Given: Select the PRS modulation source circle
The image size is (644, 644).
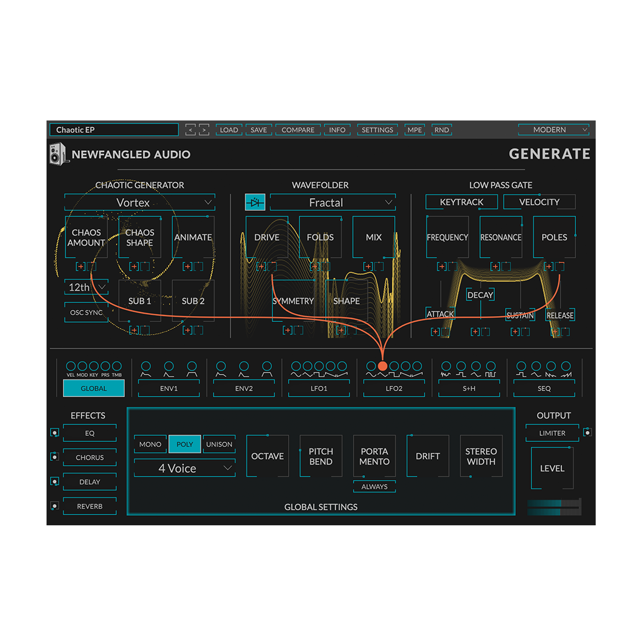Looking at the screenshot, I should pyautogui.click(x=105, y=366).
